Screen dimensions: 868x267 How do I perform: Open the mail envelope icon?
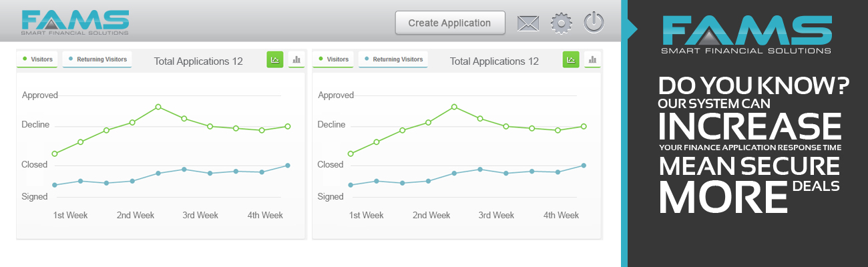[x=528, y=23]
